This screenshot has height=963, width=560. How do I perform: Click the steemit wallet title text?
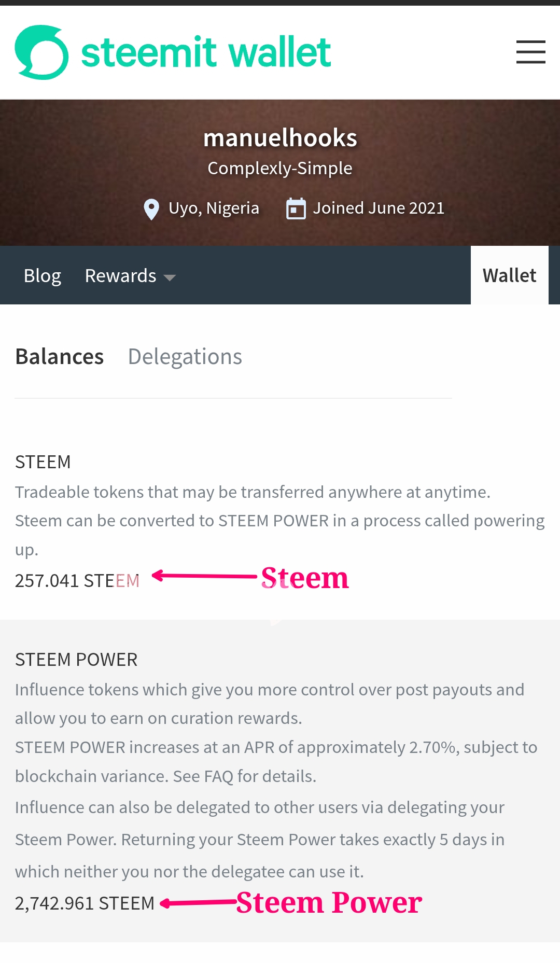click(x=206, y=52)
